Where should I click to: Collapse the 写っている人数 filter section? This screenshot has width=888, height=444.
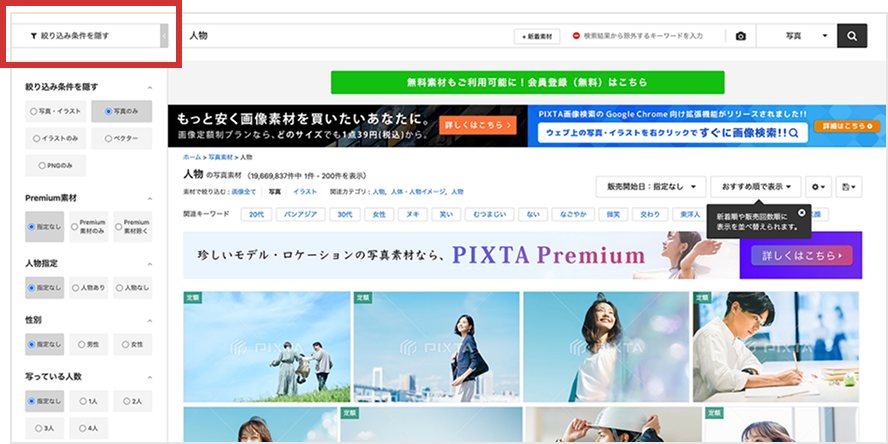[150, 377]
